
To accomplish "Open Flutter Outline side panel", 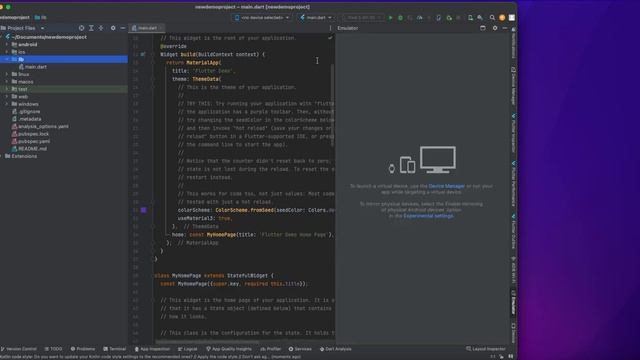I will coord(513,231).
